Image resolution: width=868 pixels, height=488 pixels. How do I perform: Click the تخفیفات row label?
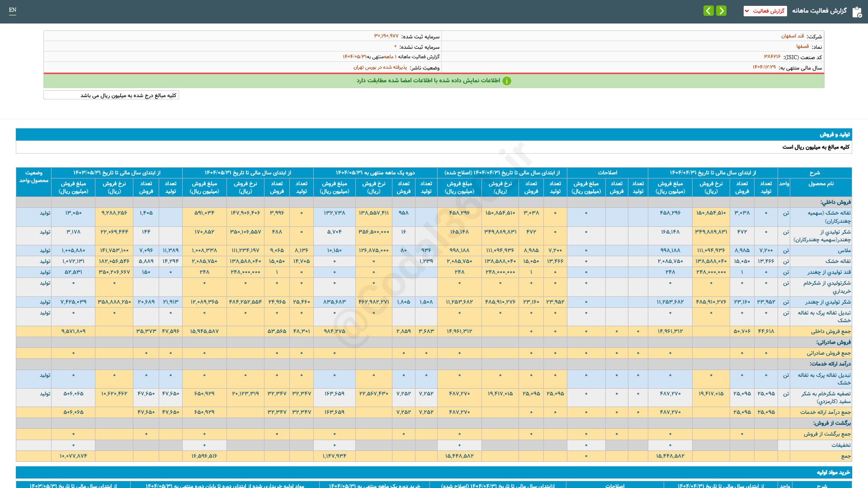coord(841,446)
